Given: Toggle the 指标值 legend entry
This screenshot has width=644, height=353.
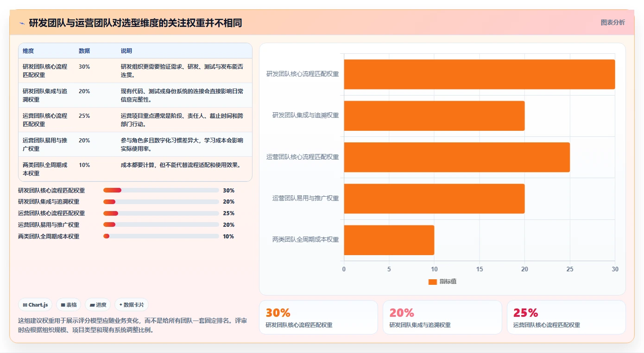Looking at the screenshot, I should [x=442, y=282].
